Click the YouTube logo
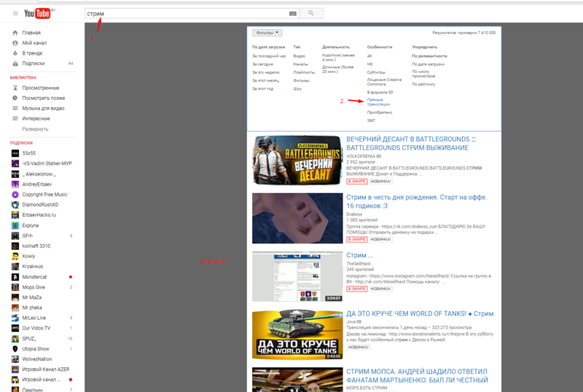 [x=36, y=13]
